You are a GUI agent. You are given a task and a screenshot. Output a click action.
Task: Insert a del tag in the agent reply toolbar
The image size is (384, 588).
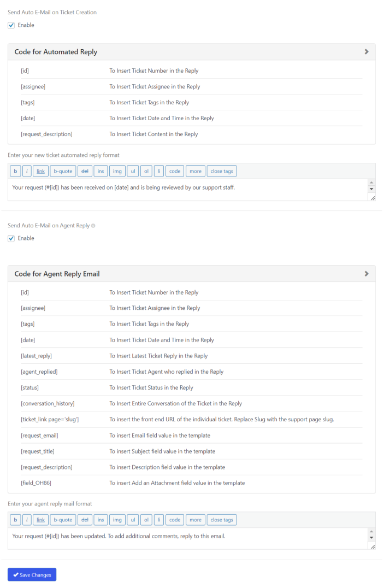click(x=85, y=519)
